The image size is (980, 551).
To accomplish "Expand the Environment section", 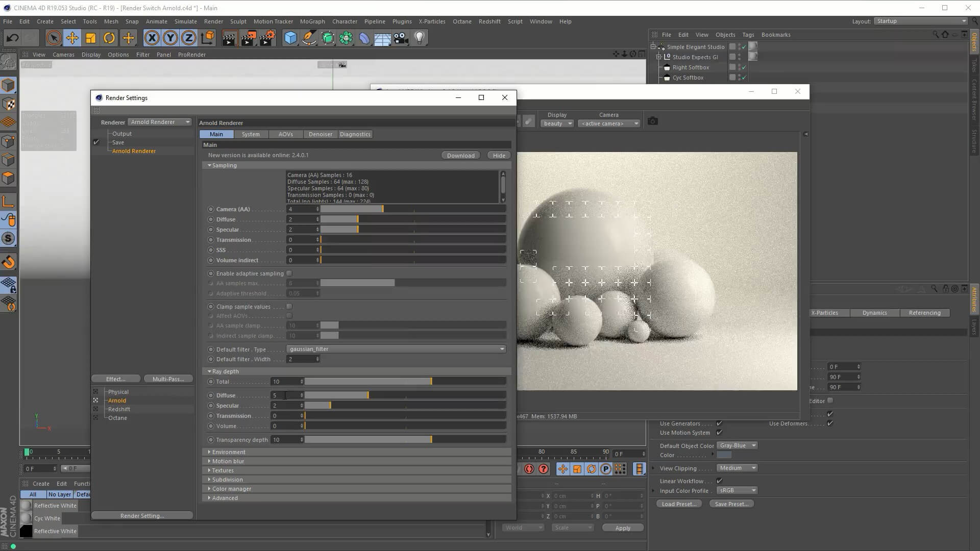I will (x=357, y=452).
